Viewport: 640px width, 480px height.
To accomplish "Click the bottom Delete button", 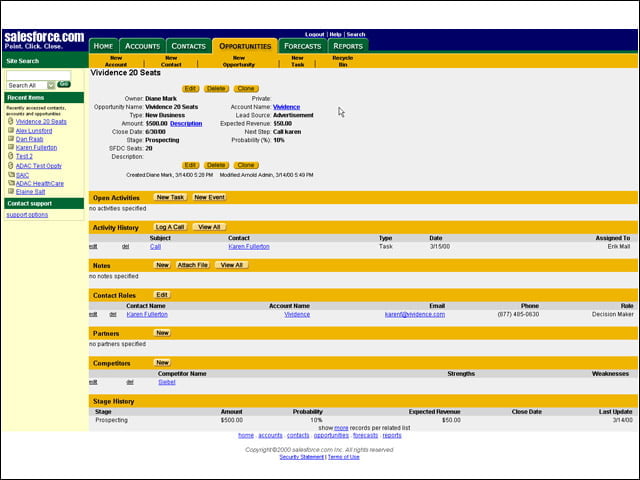I will pyautogui.click(x=216, y=165).
